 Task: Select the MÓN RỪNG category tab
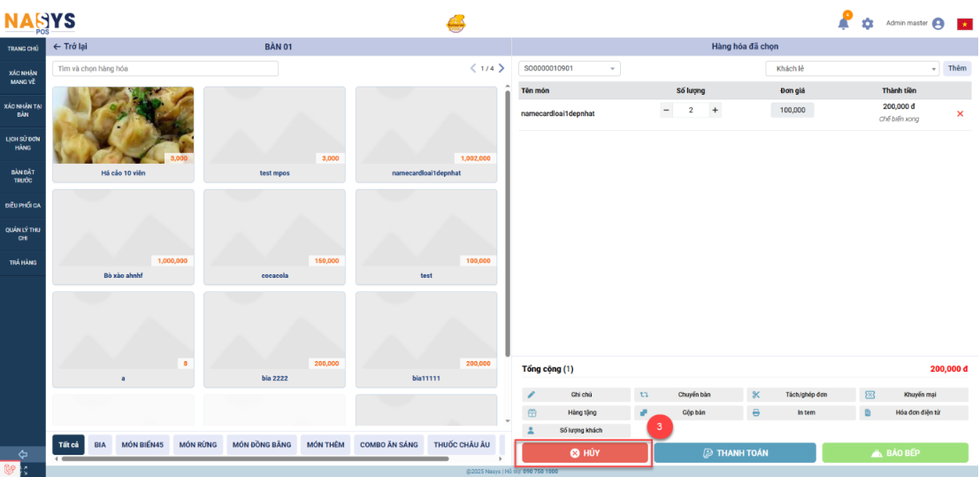pyautogui.click(x=197, y=444)
